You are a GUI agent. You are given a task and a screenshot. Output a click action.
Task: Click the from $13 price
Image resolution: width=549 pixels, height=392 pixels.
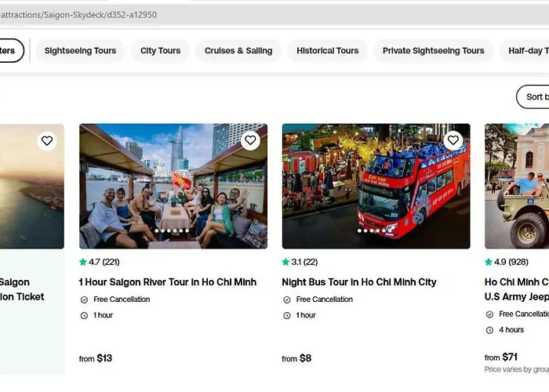96,358
